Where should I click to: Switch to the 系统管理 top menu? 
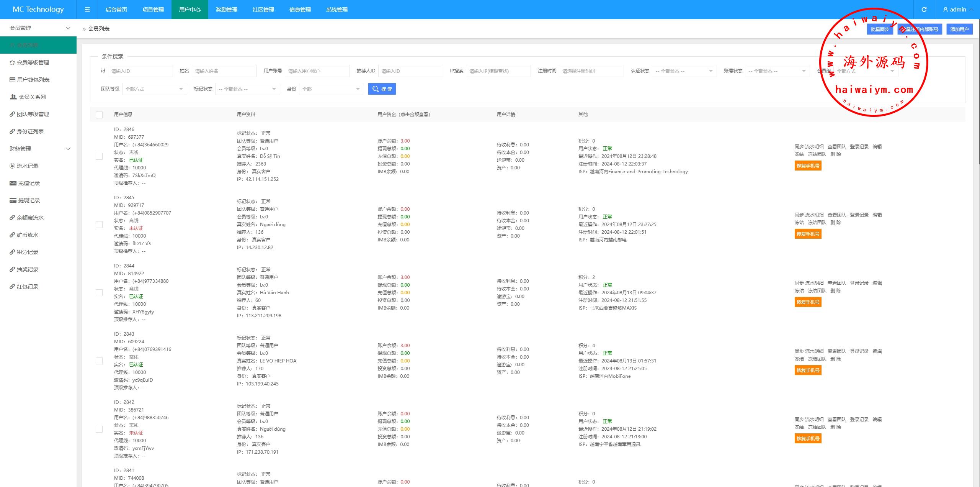pyautogui.click(x=337, y=10)
